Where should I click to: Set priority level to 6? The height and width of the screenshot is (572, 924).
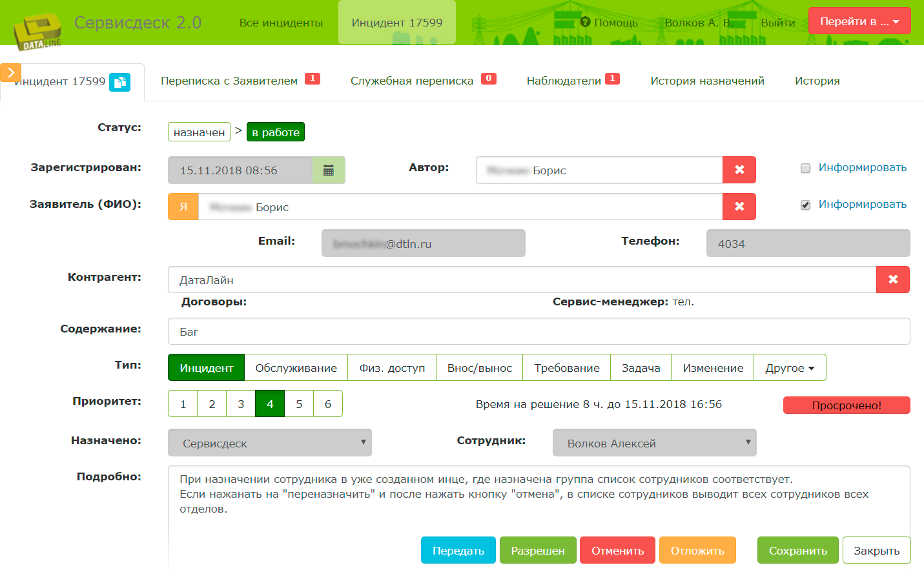327,403
